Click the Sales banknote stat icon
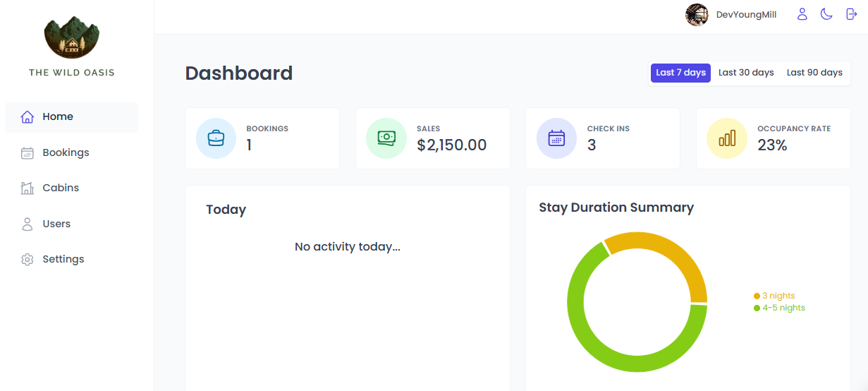The image size is (868, 391). point(386,138)
